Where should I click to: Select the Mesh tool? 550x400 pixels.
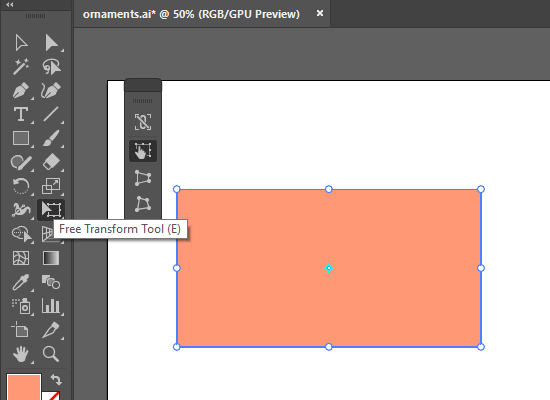(21, 258)
